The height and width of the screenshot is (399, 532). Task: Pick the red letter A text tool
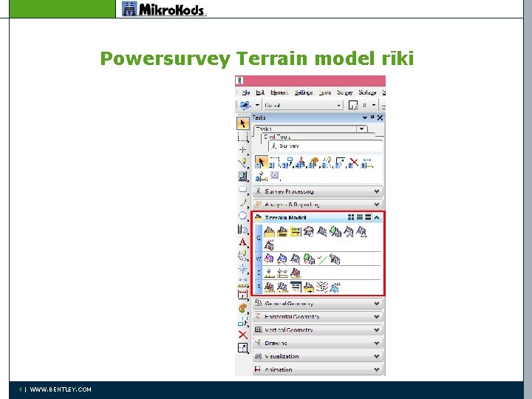(x=242, y=242)
